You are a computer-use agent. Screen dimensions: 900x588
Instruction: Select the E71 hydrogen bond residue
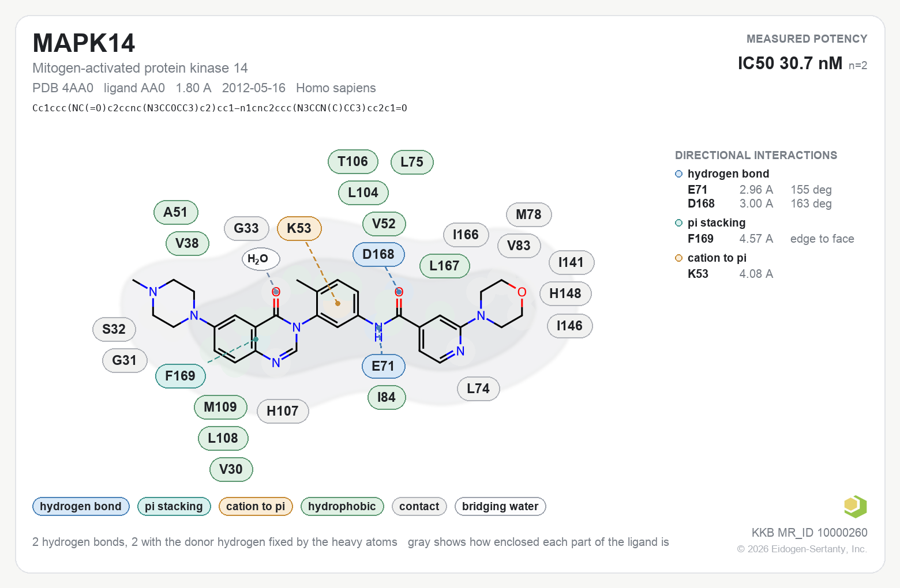(x=383, y=366)
